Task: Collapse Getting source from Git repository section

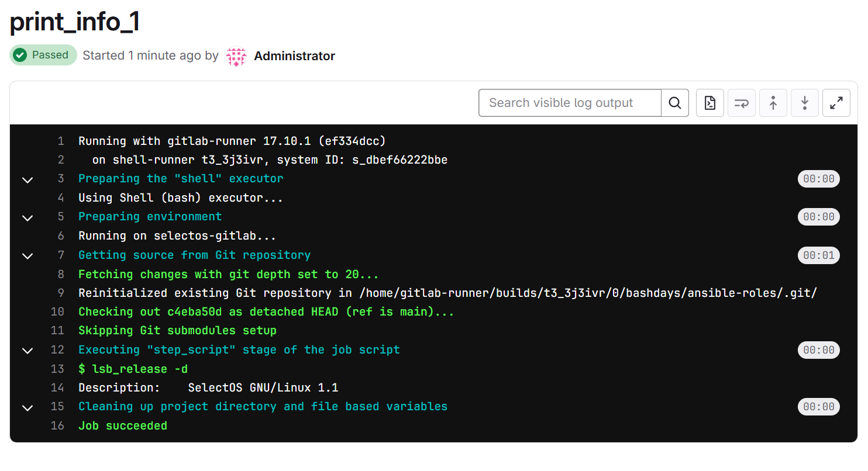Action: coord(27,255)
